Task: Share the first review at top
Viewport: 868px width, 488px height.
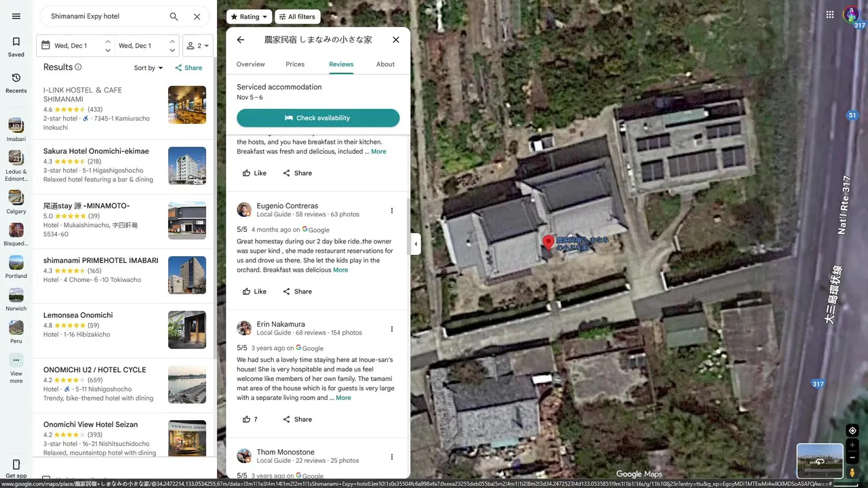Action: click(x=297, y=173)
